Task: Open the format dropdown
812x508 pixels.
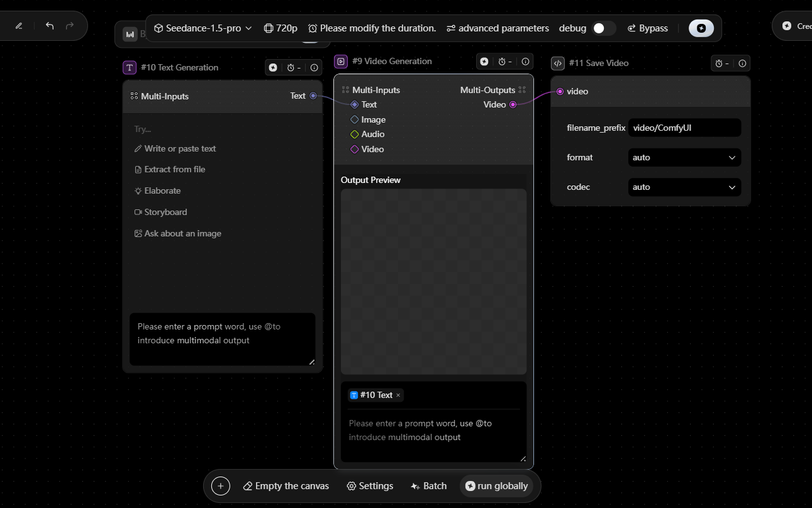Action: pyautogui.click(x=684, y=157)
